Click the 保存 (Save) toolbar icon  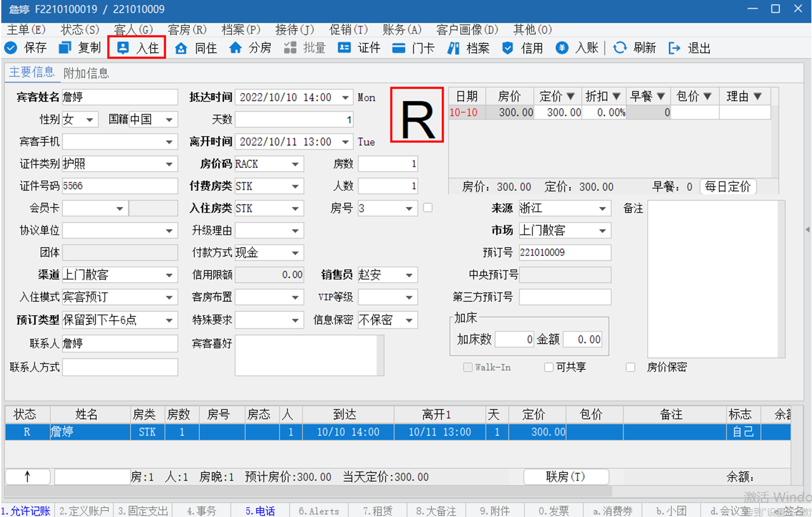tap(11, 48)
